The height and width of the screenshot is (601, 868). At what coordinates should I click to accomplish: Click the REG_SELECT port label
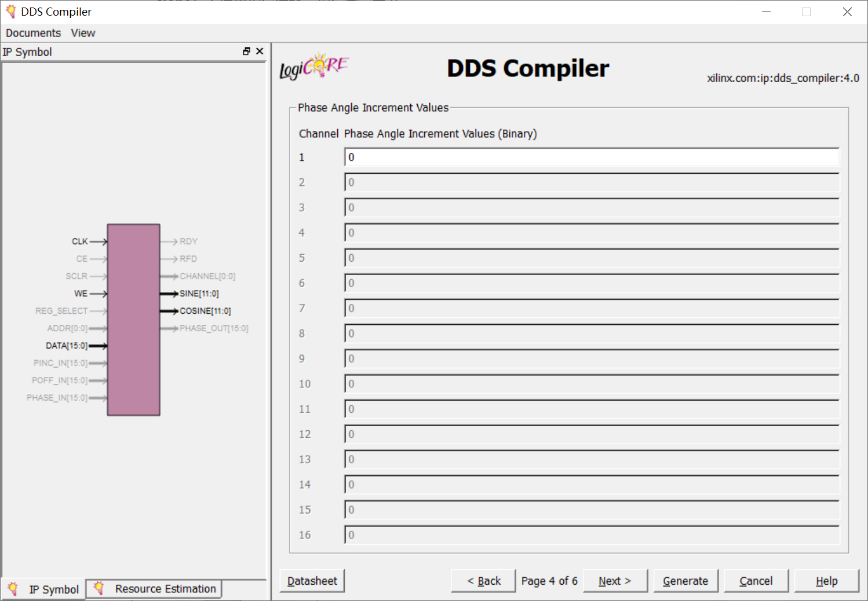click(x=61, y=311)
